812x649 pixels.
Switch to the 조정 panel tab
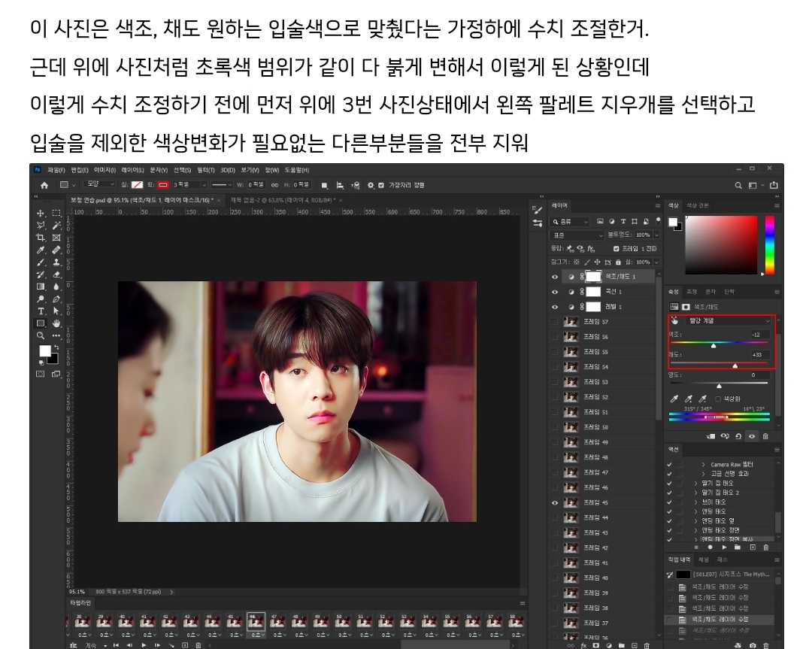click(x=692, y=292)
